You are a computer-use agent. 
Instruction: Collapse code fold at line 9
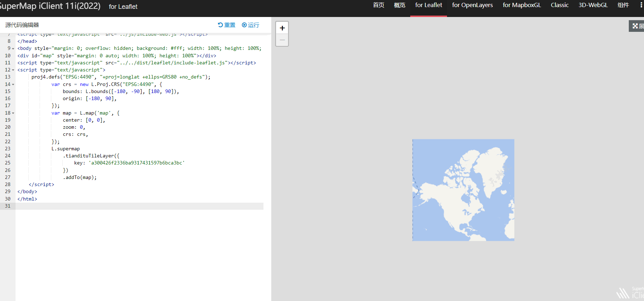[x=13, y=48]
